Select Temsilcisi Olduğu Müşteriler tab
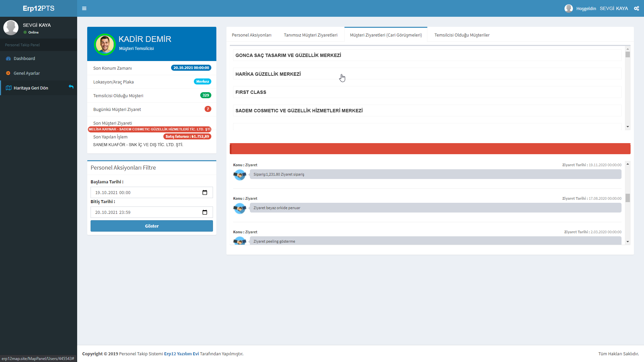 (x=462, y=35)
